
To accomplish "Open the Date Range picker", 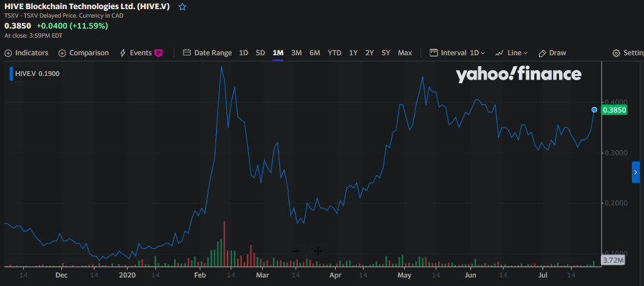I will point(208,53).
